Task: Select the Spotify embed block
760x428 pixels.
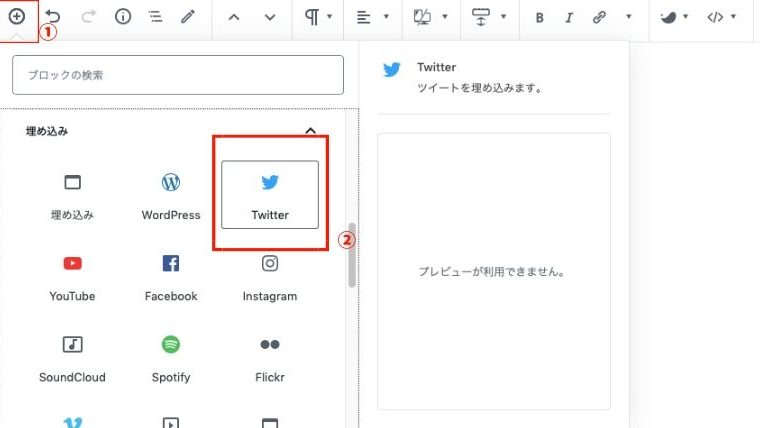Action: click(x=171, y=358)
